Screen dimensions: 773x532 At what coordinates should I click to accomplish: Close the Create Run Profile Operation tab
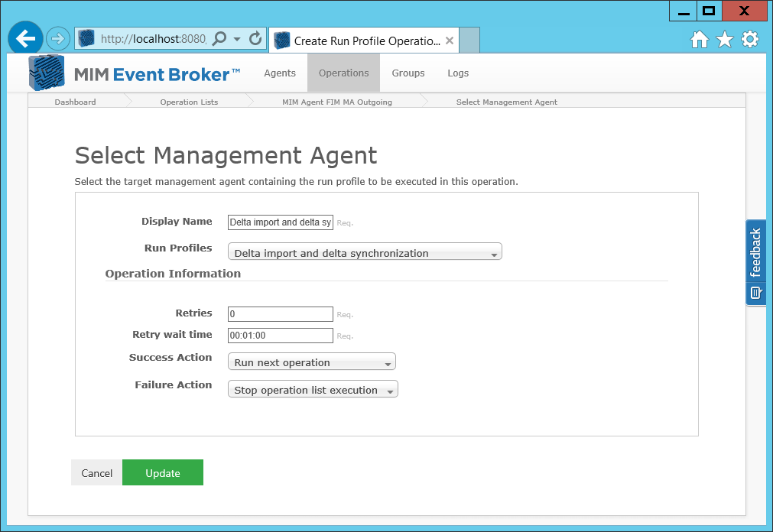pyautogui.click(x=449, y=41)
